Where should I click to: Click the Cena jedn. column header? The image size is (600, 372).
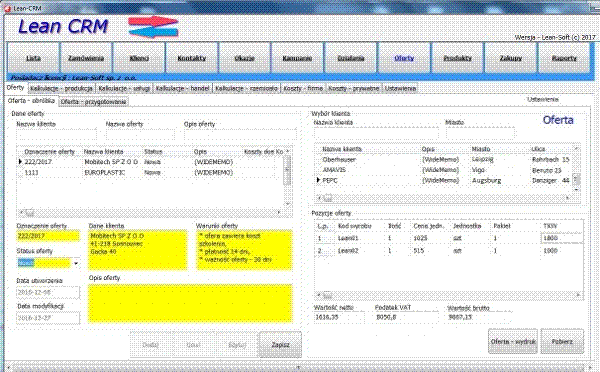(x=429, y=226)
